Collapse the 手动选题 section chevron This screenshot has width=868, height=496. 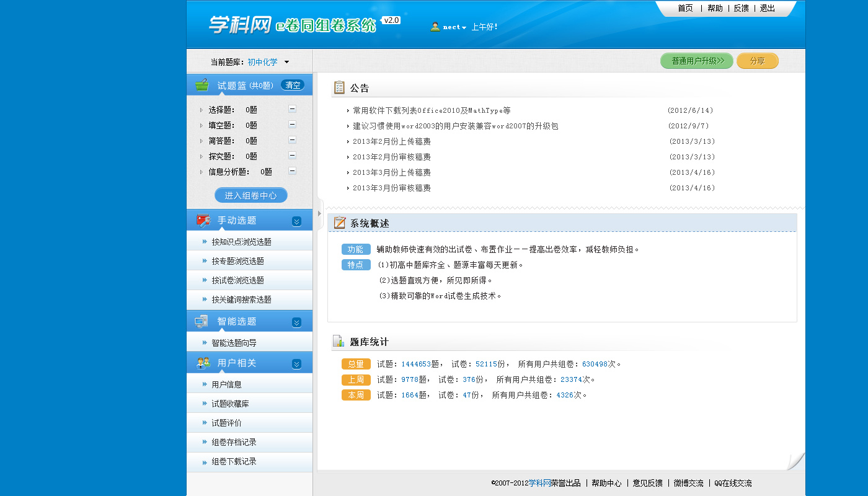(296, 221)
